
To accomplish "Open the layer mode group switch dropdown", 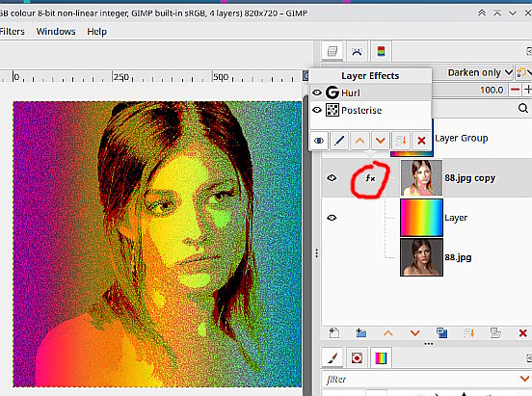I will [x=523, y=72].
